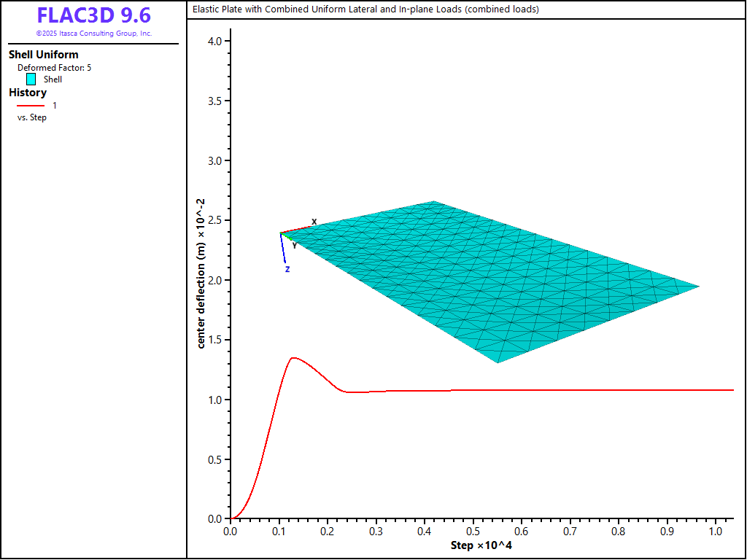The image size is (747, 560).
Task: Select the red X axis label on triad
Action: coord(314,222)
